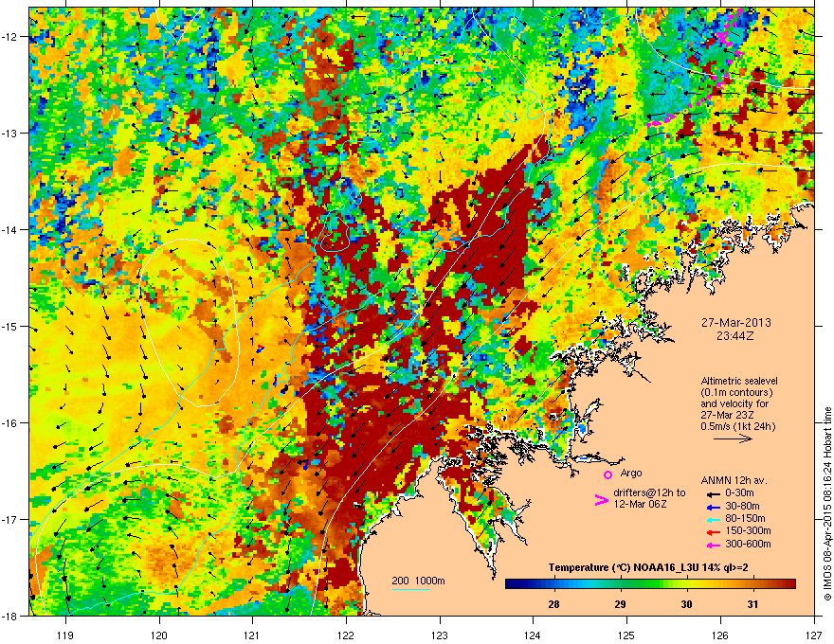This screenshot has width=834, height=644.
Task: Select the magenta 300-600m arrow legend symbol
Action: click(712, 545)
